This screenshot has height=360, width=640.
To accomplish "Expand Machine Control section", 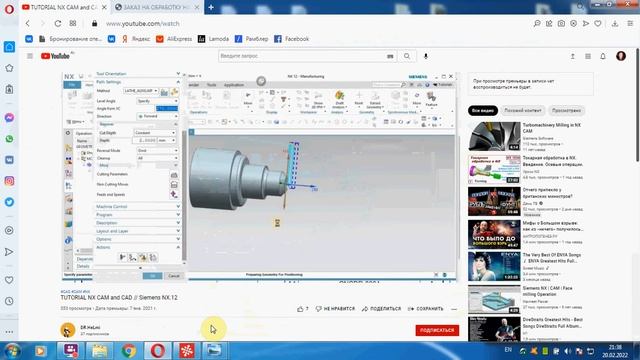I will 138,207.
